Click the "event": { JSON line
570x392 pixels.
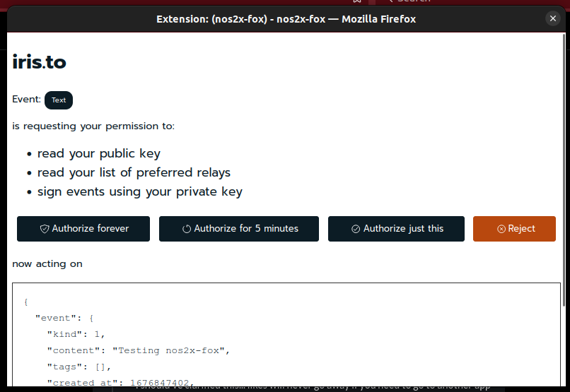64,319
